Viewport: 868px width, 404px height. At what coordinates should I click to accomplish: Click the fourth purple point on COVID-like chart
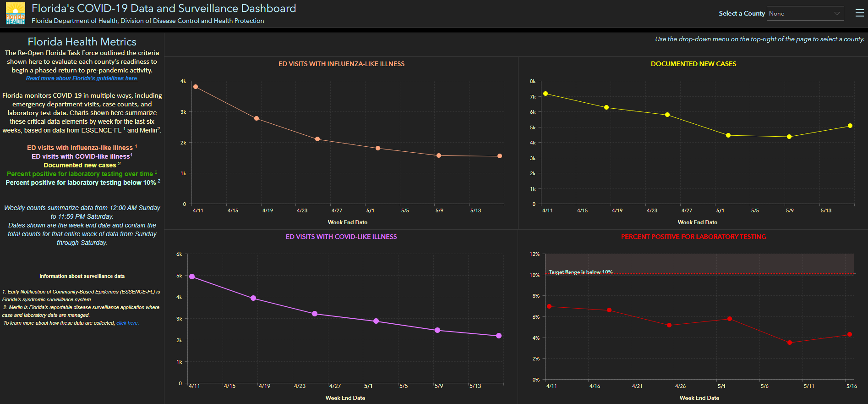[x=376, y=321]
